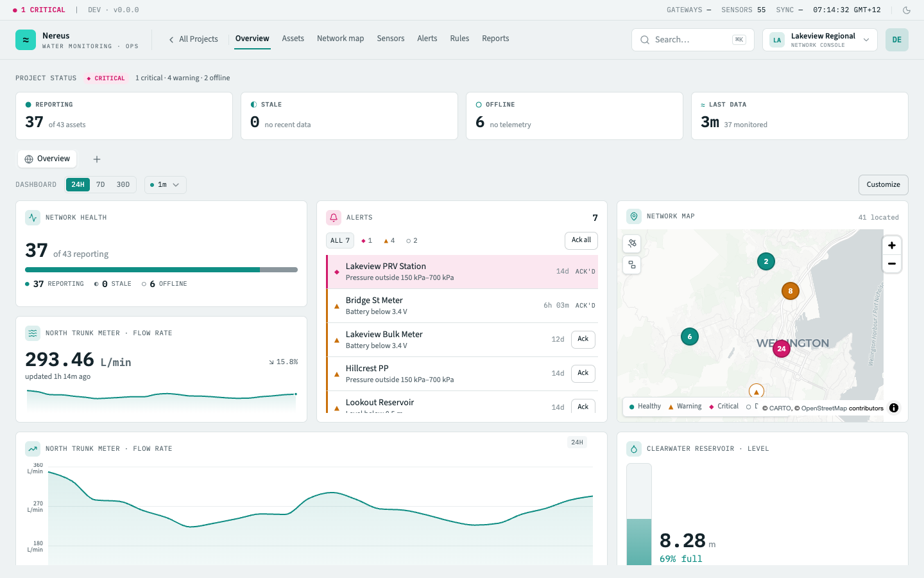924x578 pixels.
Task: Open the Alerts tab
Action: [x=427, y=39]
